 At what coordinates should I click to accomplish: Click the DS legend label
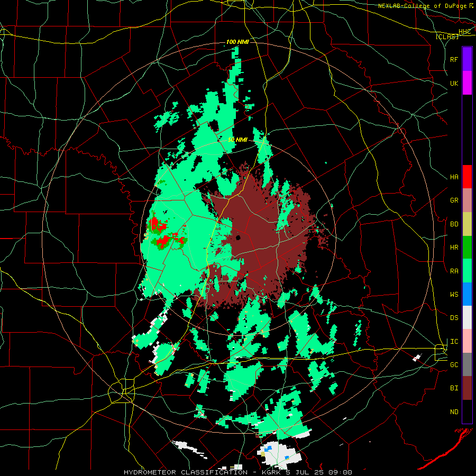(454, 318)
